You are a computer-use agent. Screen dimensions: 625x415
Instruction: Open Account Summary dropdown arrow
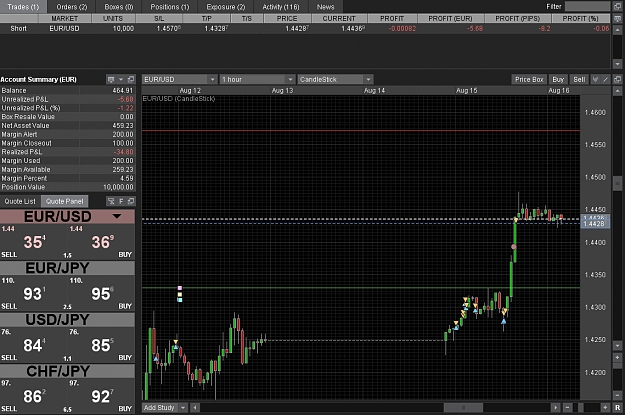pyautogui.click(x=121, y=79)
